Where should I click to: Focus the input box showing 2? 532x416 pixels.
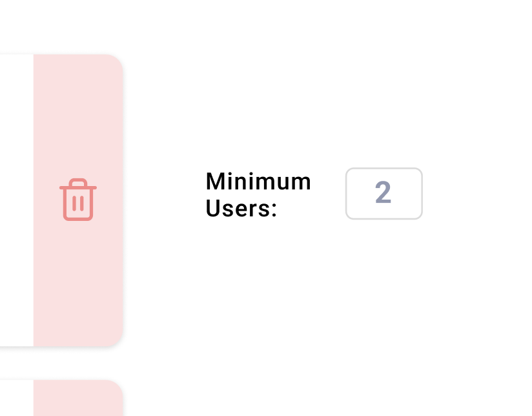[x=384, y=194]
